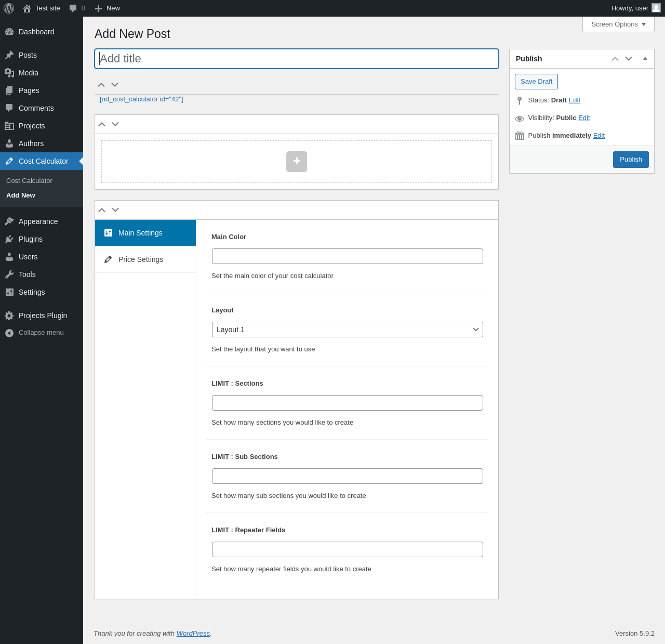Move the Publish box down
Image resolution: width=665 pixels, height=644 pixels.
point(629,59)
